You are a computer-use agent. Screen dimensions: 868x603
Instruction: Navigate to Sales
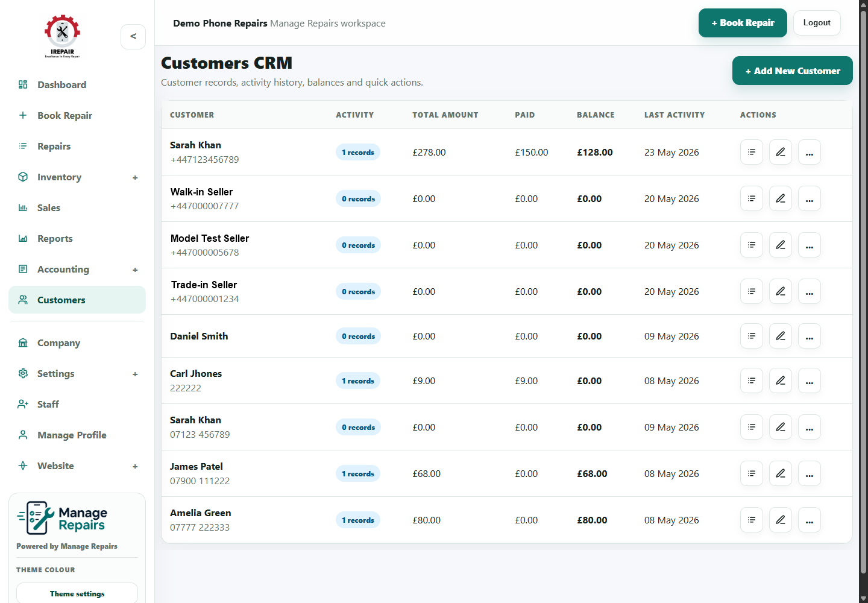pos(77,207)
